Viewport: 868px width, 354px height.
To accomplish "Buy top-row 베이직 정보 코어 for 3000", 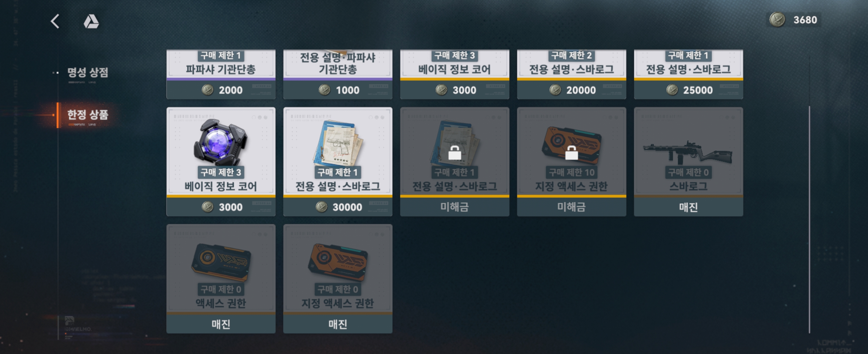I will tap(454, 74).
